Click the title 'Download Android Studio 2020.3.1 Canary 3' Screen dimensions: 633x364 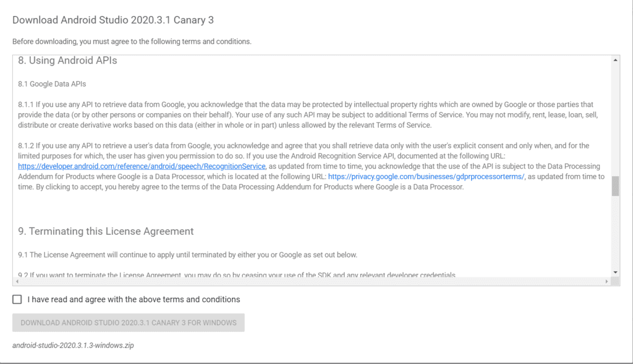pos(113,20)
